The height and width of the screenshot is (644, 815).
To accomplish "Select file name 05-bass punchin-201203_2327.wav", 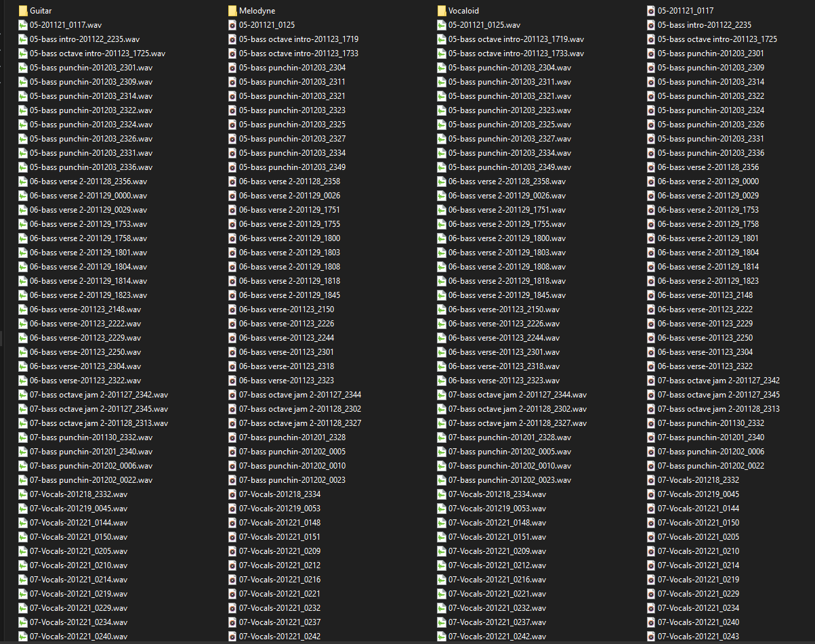I will [x=510, y=139].
